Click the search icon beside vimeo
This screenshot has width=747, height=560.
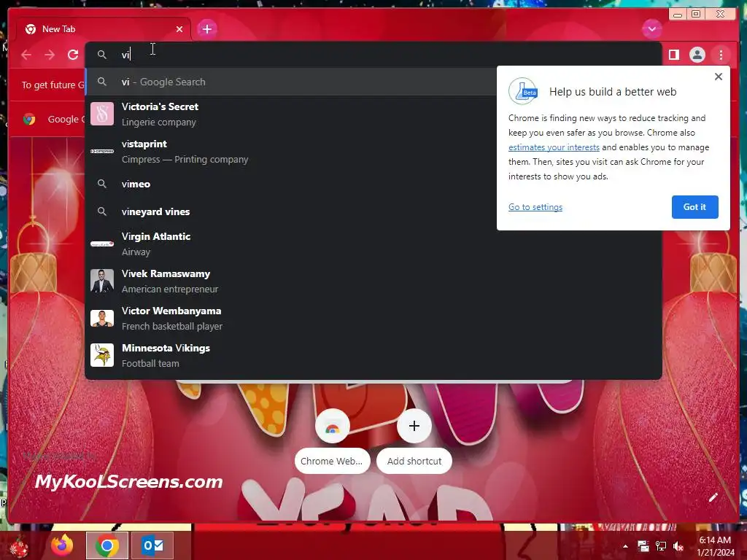tap(102, 184)
